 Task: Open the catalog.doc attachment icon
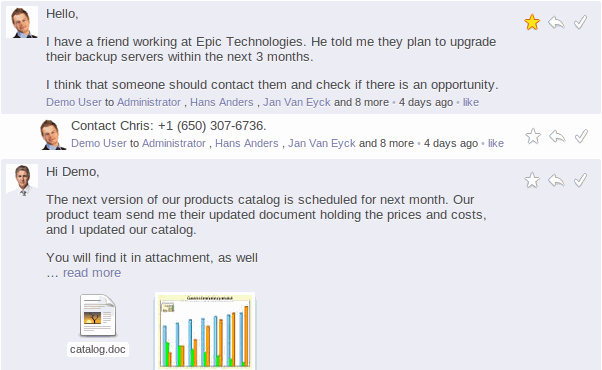click(98, 315)
